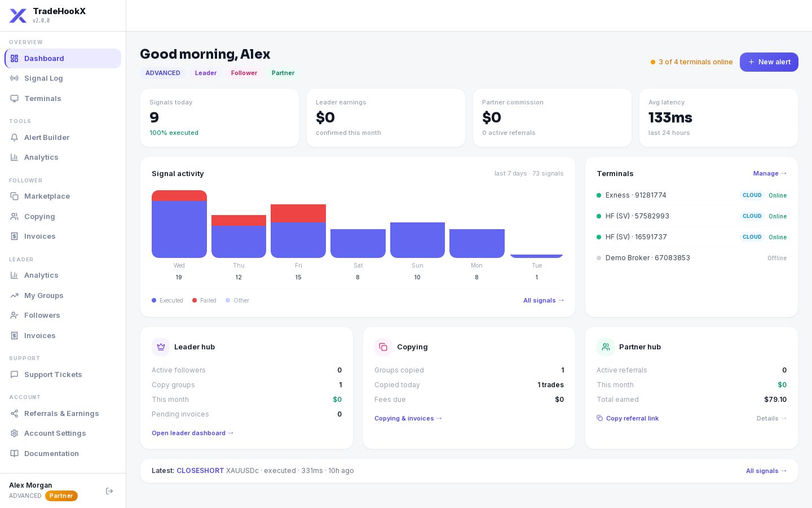Click 3 of 4 terminals online status

pos(692,62)
